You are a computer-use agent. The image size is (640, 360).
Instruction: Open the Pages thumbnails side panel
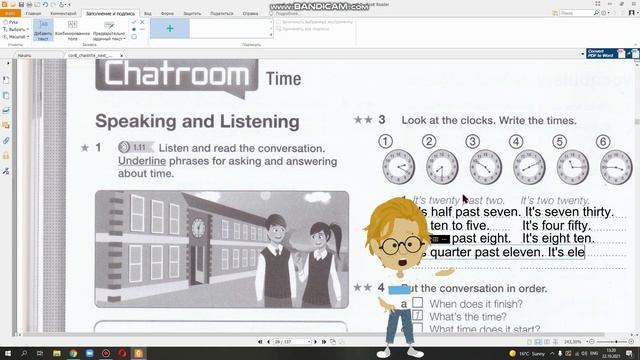pyautogui.click(x=6, y=96)
